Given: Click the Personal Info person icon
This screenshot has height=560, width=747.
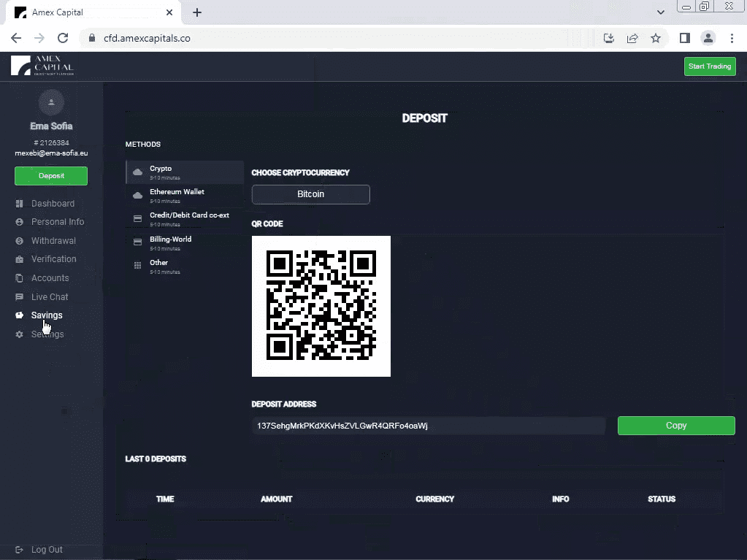Looking at the screenshot, I should pyautogui.click(x=20, y=222).
